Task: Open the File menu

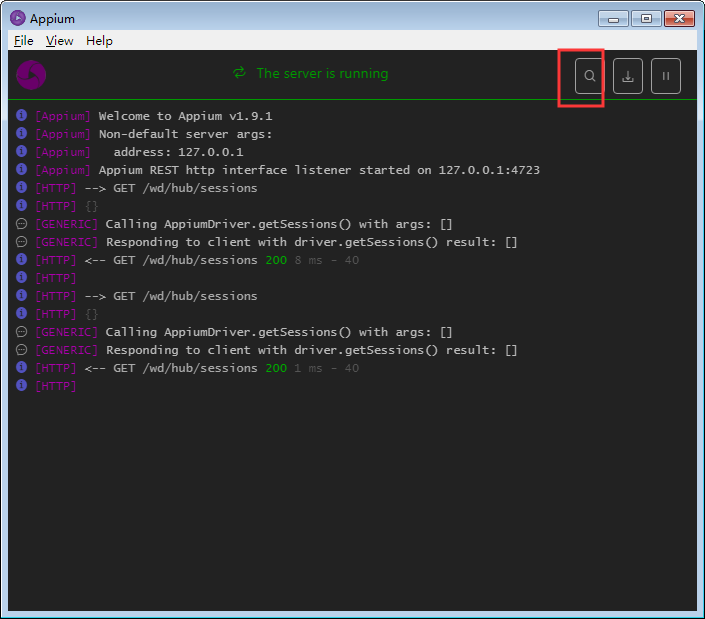Action: (23, 41)
